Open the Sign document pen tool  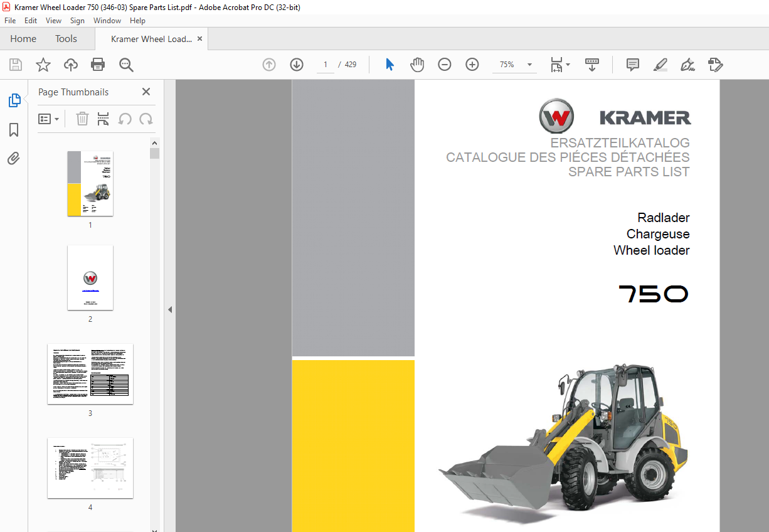[688, 65]
